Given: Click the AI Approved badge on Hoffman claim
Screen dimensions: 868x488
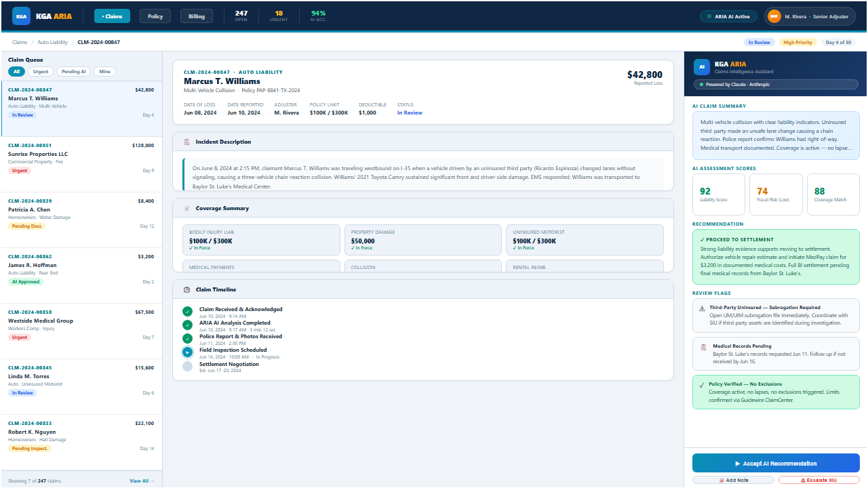Looking at the screenshot, I should tap(26, 282).
